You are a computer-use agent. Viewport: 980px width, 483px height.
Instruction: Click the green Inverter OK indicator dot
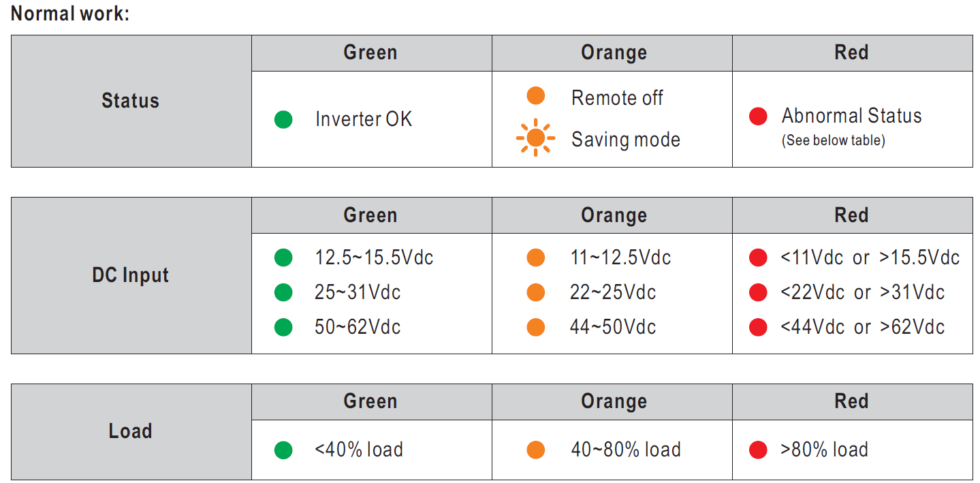click(283, 120)
